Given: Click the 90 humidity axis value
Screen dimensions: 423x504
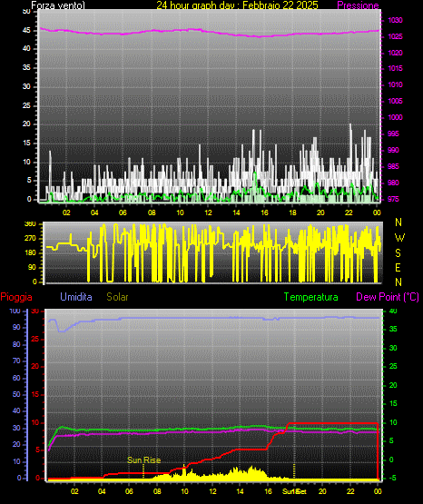Looking at the screenshot, I should pos(16,327).
